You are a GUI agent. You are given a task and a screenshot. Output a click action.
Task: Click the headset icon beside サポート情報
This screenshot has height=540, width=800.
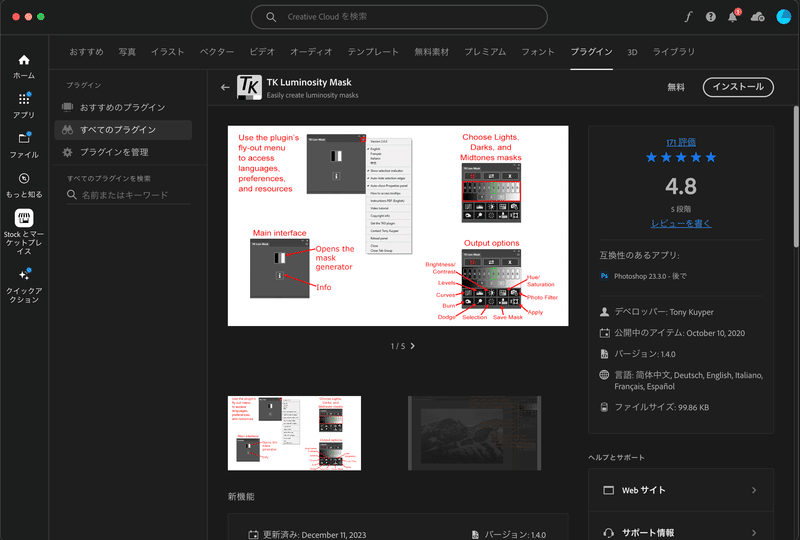tap(608, 533)
